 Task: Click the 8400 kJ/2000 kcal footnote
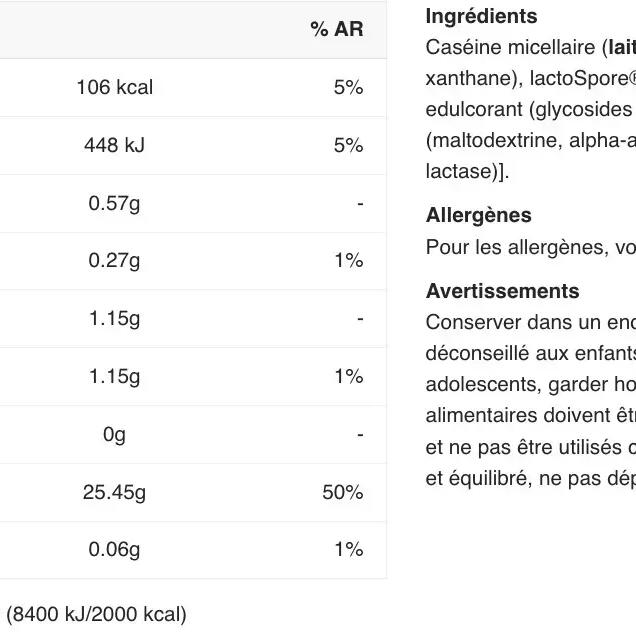pos(97,614)
